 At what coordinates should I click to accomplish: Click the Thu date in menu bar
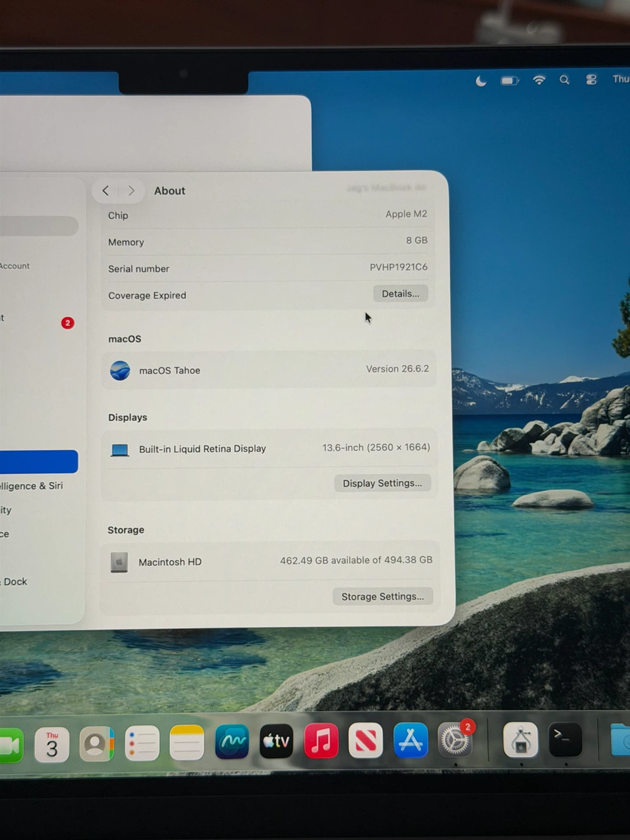621,79
